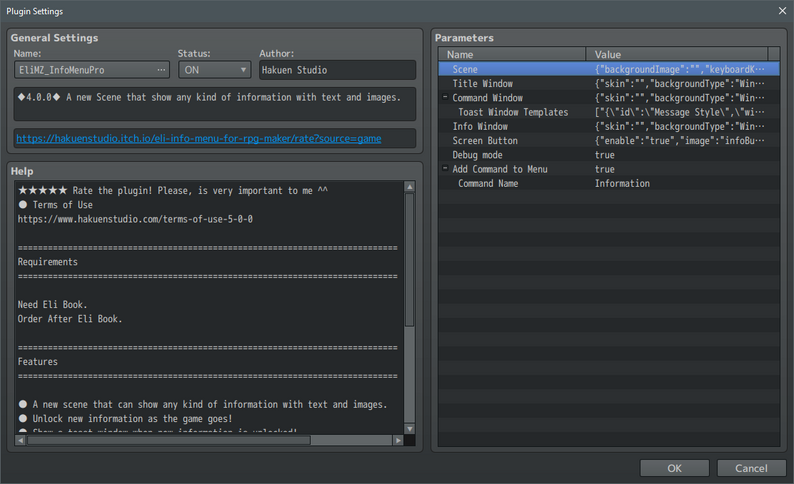Click the Help horizontal scroll left arrow

coord(20,440)
